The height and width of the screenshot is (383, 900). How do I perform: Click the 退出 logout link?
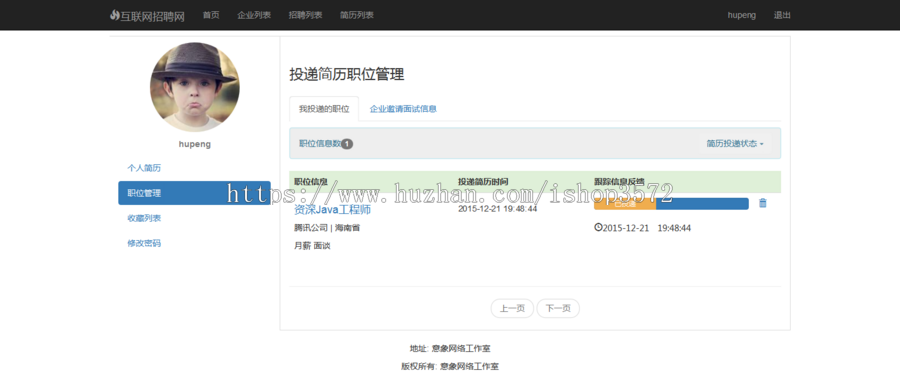[782, 15]
